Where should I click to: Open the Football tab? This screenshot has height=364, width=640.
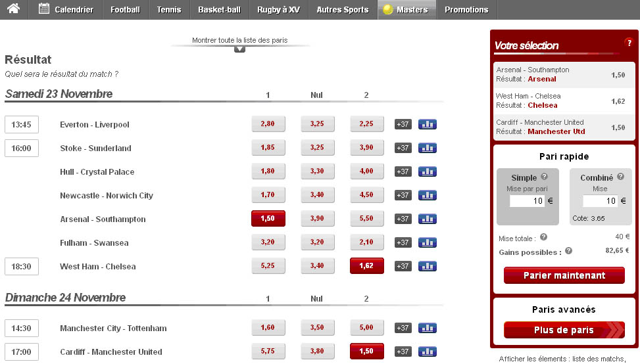tap(125, 10)
